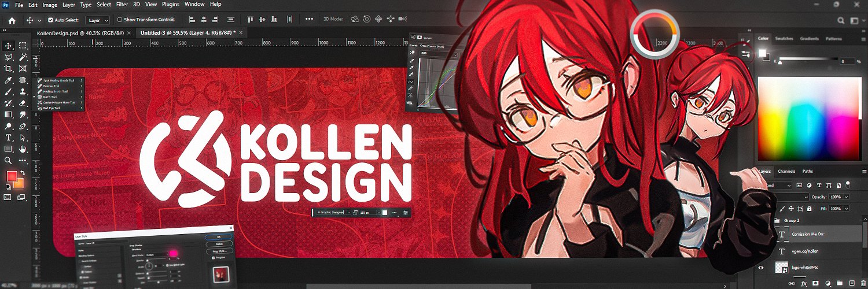Select the Horizontal Type tool
868x289 pixels.
tap(9, 138)
